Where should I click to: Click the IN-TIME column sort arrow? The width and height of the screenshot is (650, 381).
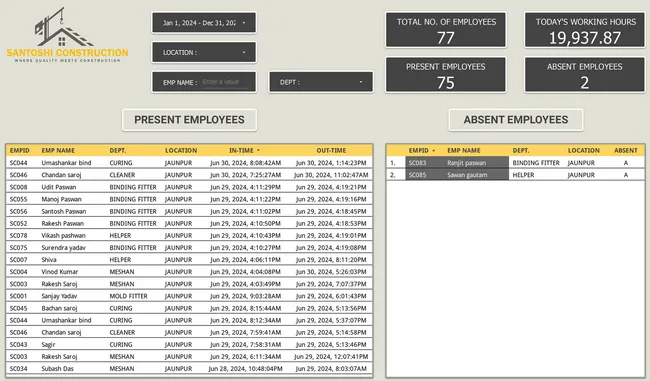tap(258, 150)
